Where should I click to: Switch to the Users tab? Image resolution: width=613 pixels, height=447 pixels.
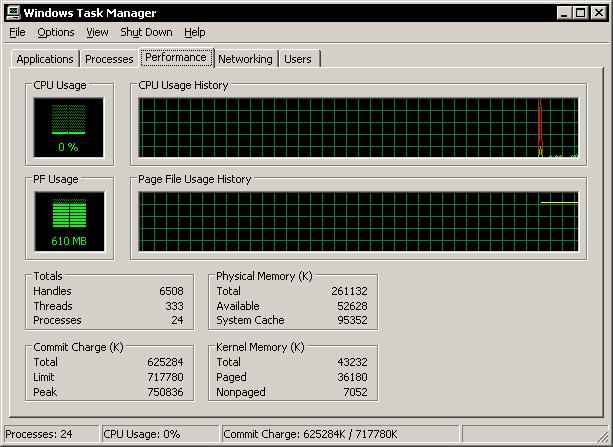(x=298, y=59)
